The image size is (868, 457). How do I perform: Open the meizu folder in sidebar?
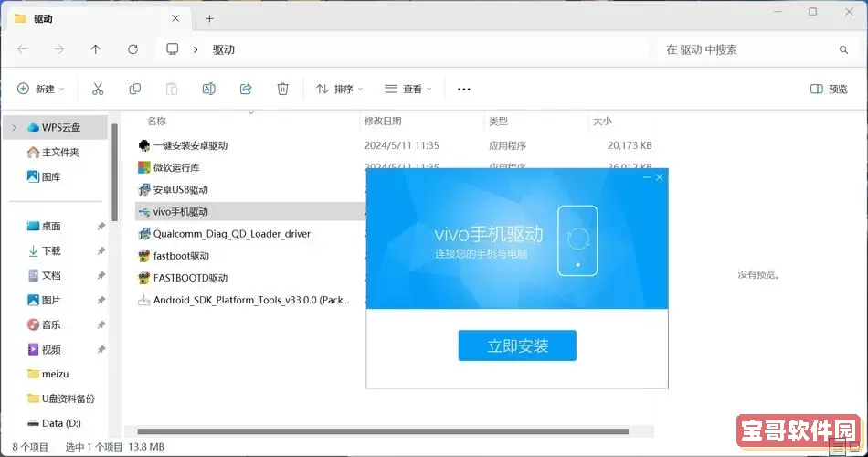48,374
